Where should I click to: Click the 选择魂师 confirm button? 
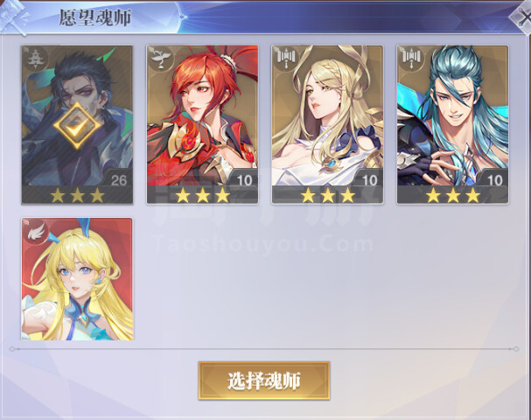(264, 381)
